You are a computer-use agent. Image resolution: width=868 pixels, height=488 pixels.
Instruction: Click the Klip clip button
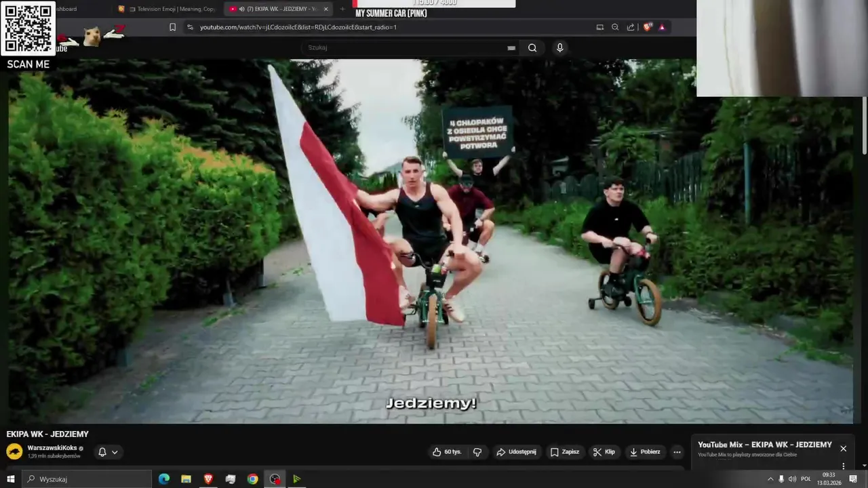(604, 452)
